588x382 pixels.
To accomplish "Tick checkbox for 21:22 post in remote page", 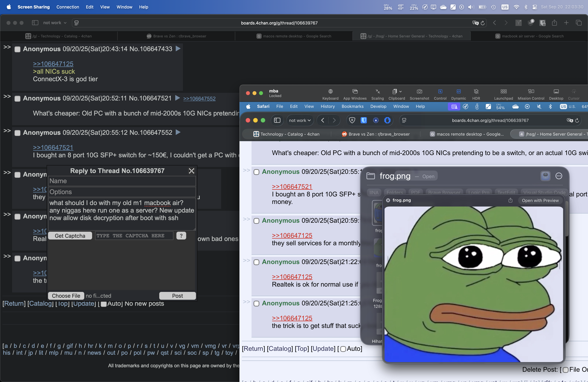I will [x=256, y=262].
